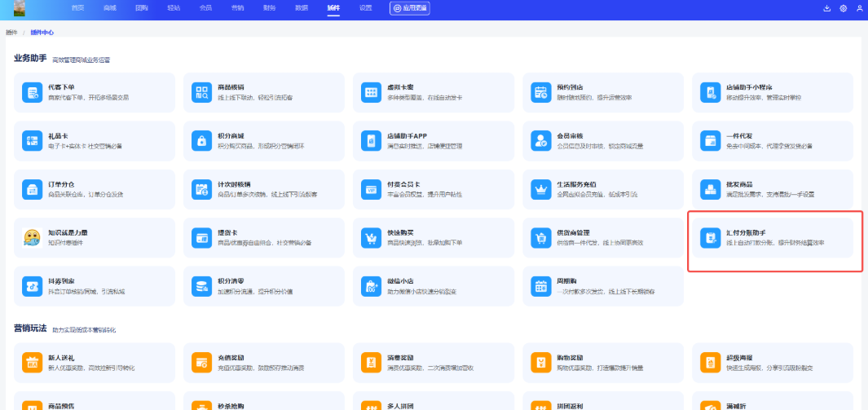Image resolution: width=868 pixels, height=410 pixels.
Task: Click the download icon in top bar
Action: [x=827, y=8]
